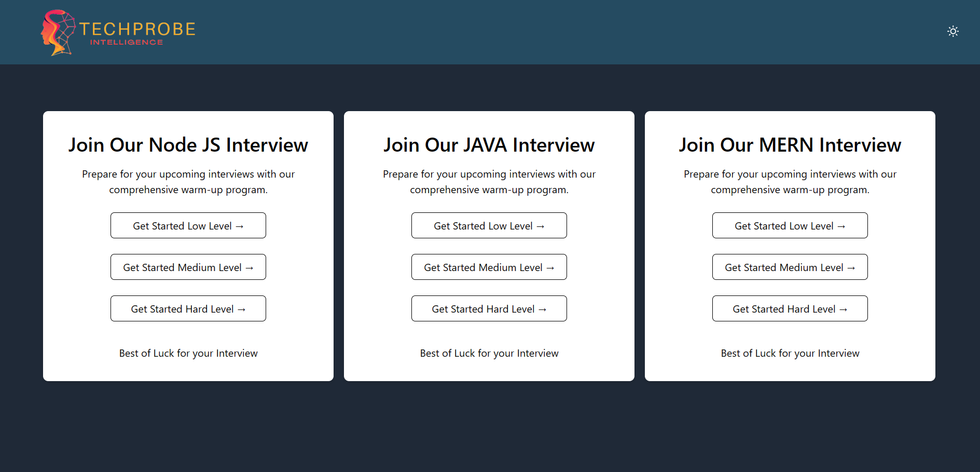Begin the Node JS Hard Level interview
The width and height of the screenshot is (980, 472).
click(x=188, y=309)
